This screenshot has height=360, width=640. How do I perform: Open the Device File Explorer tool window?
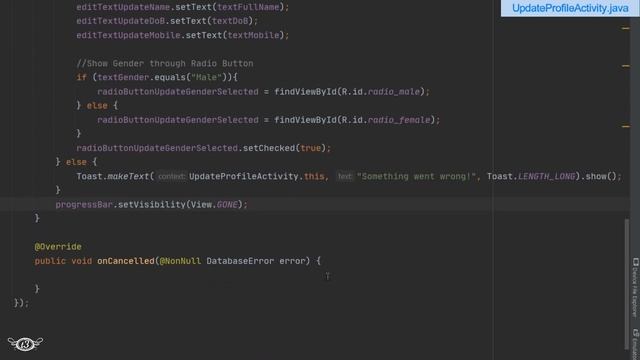click(635, 287)
